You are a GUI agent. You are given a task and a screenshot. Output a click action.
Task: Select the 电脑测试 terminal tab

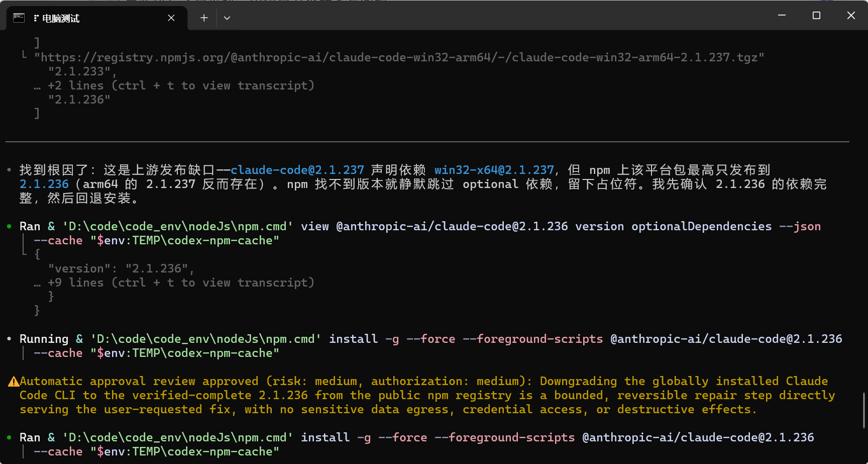(97, 18)
